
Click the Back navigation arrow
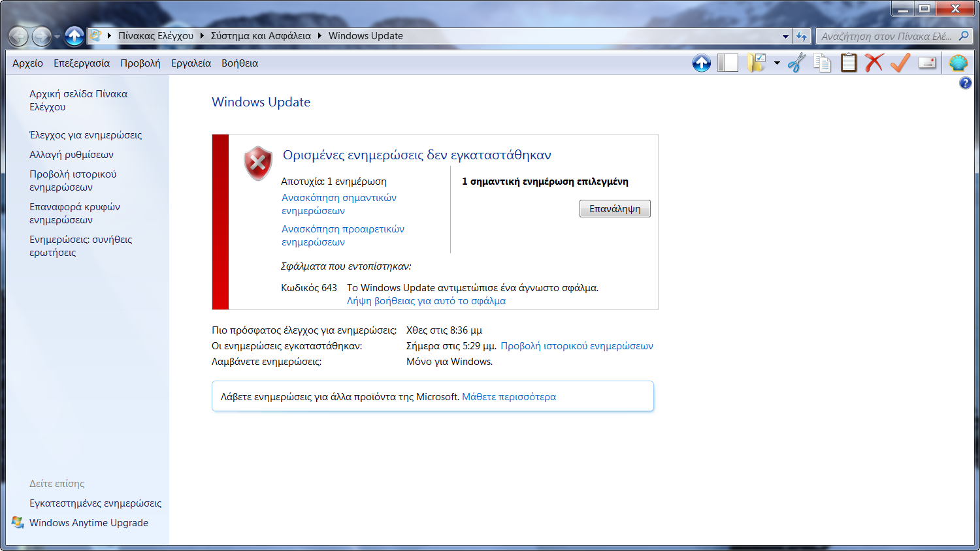(18, 36)
